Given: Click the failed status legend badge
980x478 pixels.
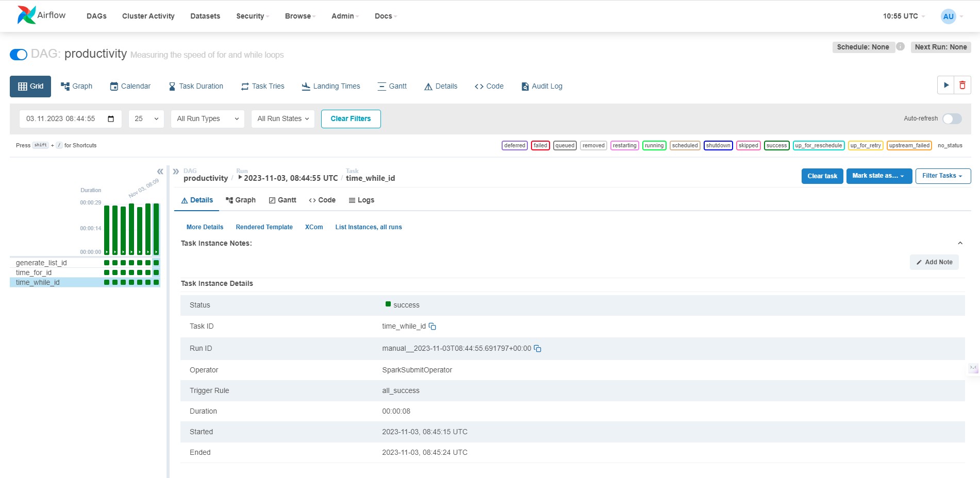Looking at the screenshot, I should coord(540,146).
